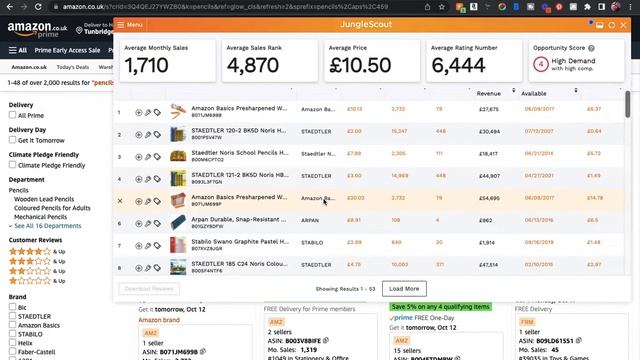Image resolution: width=640 pixels, height=360 pixels.
Task: Click the JungleScout table vertical scrollbar
Action: 627,104
